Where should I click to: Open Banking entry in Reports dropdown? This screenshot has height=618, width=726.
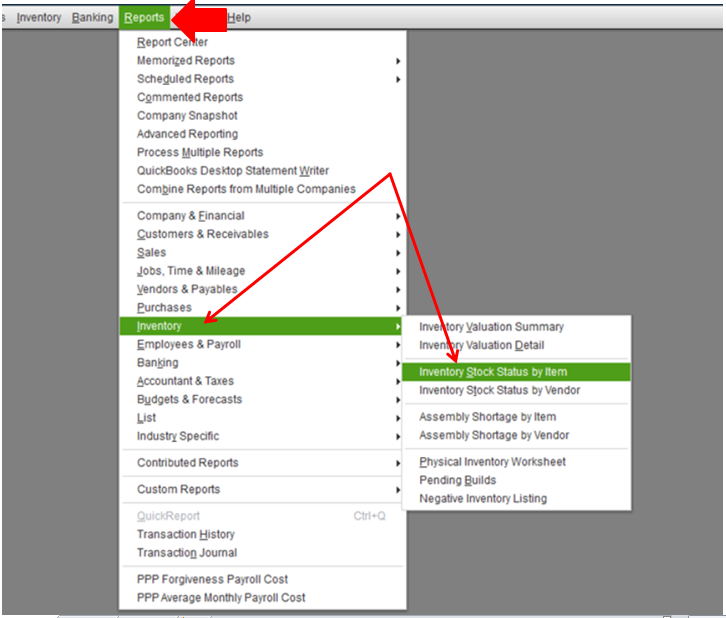[x=263, y=363]
